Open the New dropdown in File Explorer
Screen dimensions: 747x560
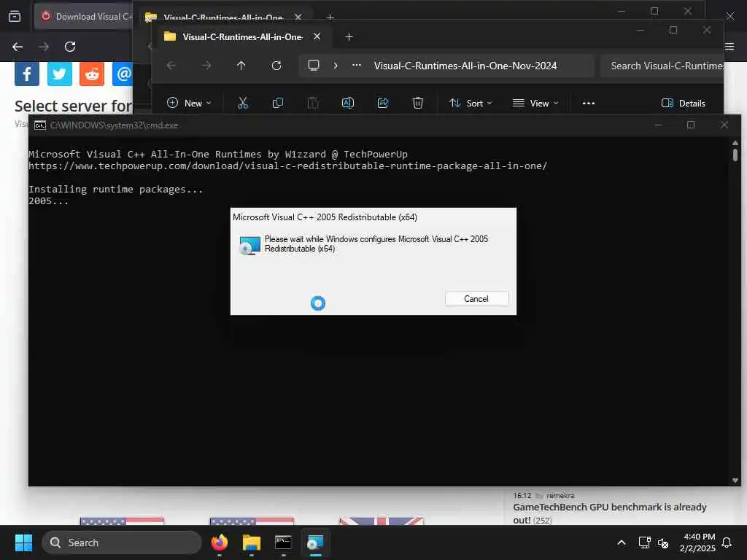[189, 103]
